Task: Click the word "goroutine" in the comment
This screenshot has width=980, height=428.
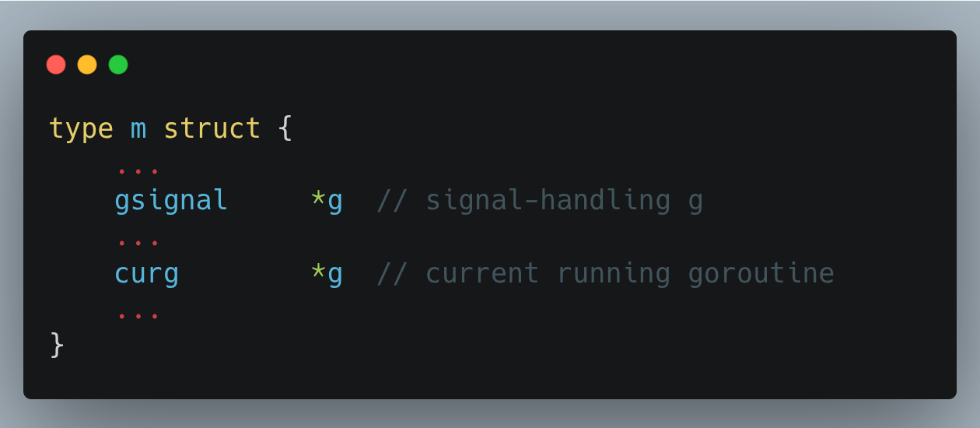Action: click(761, 273)
